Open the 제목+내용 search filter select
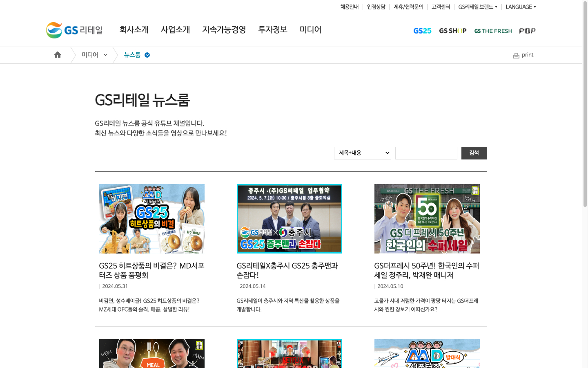 (363, 153)
